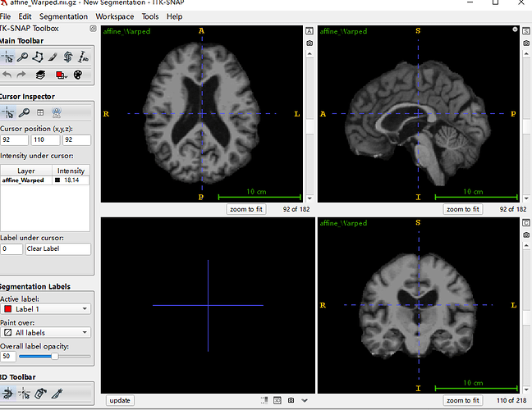Image resolution: width=532 pixels, height=410 pixels.
Task: Select the Zoom/Pan tool in Main Toolbar
Action: 23,57
